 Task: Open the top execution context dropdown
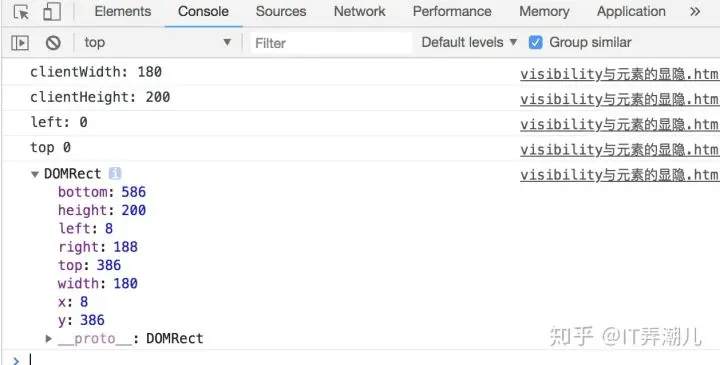coord(158,43)
